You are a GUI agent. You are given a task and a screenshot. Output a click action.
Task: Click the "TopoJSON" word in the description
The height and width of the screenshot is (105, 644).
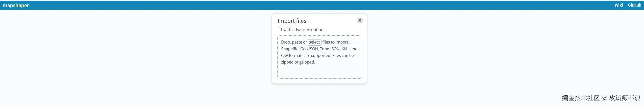[x=330, y=49]
